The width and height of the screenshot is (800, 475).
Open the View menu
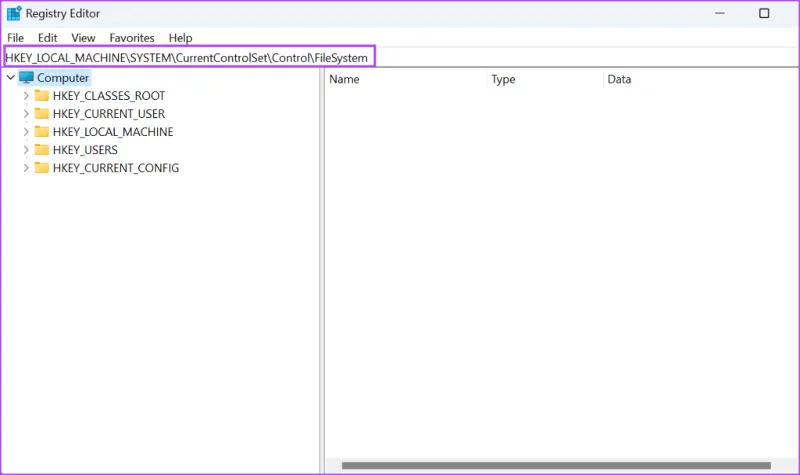83,38
